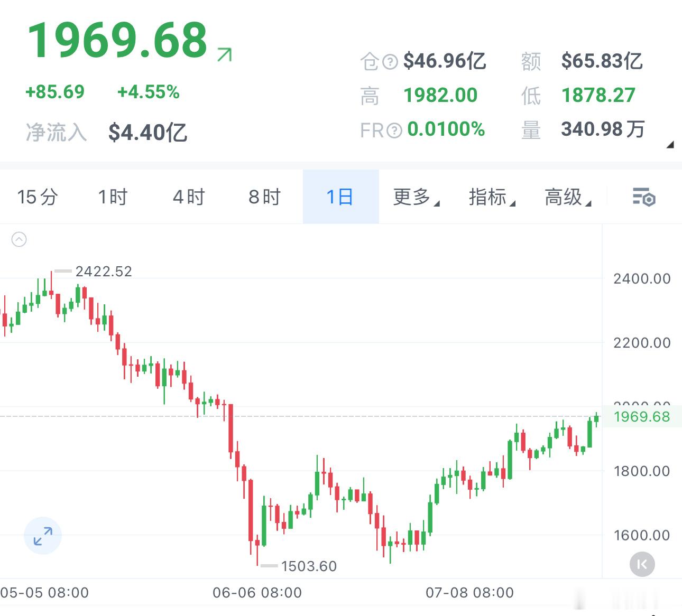
Task: Click the 2422.52 high marker label
Action: 104,272
